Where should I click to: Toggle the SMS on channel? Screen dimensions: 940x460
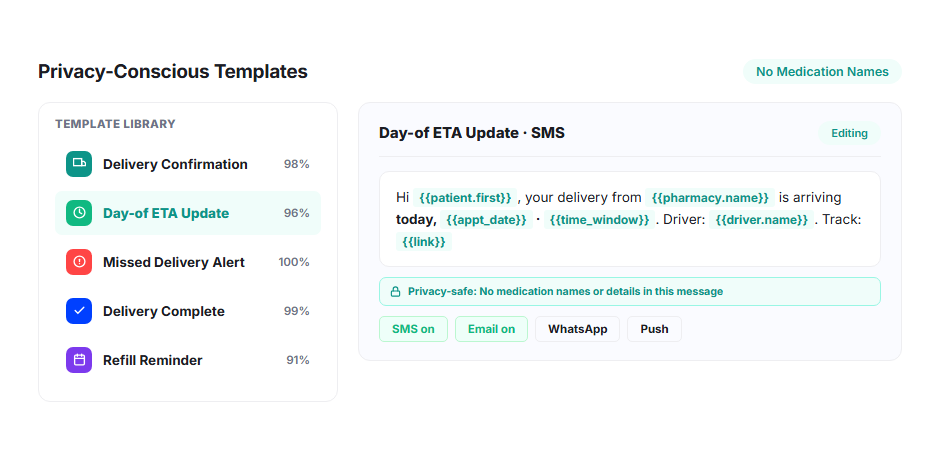(x=413, y=329)
